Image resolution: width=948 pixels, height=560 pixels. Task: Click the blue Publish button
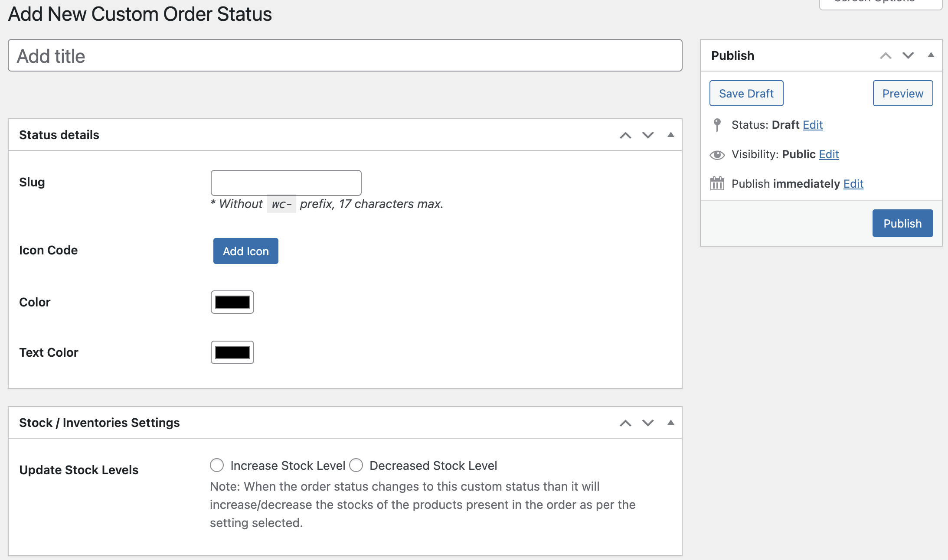[x=903, y=223]
